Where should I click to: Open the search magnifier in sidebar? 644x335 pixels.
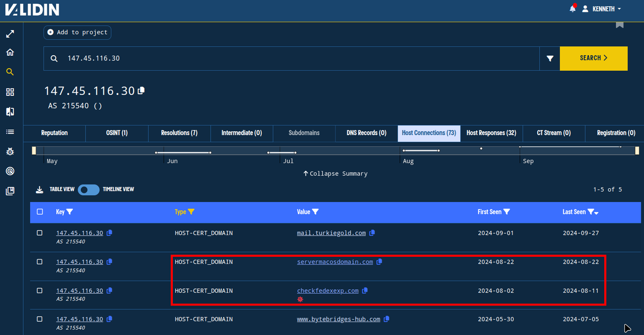[10, 72]
